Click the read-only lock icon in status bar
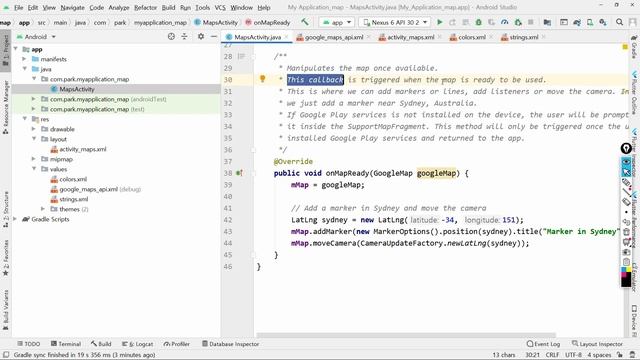 click(x=620, y=355)
